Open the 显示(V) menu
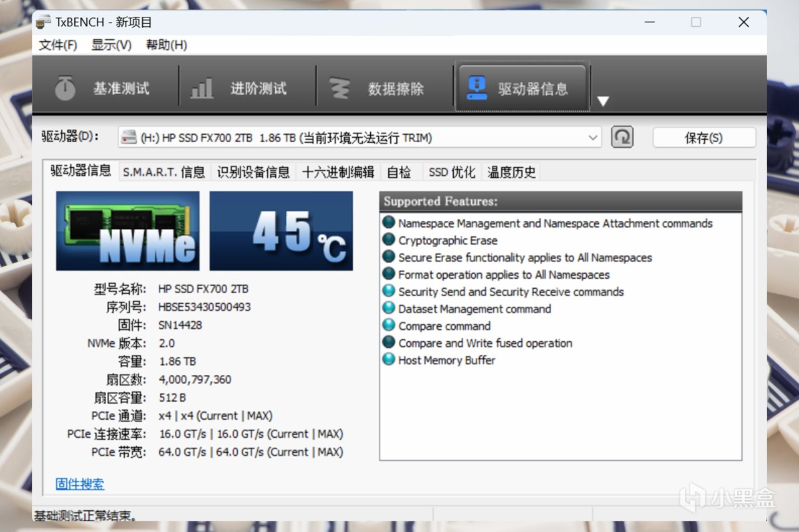 click(112, 45)
